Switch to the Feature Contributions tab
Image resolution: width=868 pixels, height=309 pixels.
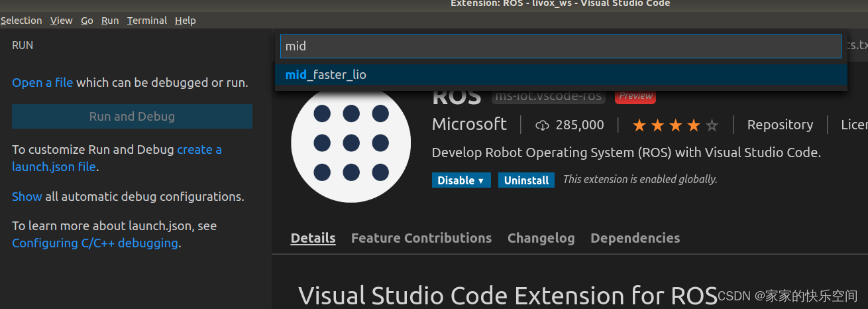point(421,238)
